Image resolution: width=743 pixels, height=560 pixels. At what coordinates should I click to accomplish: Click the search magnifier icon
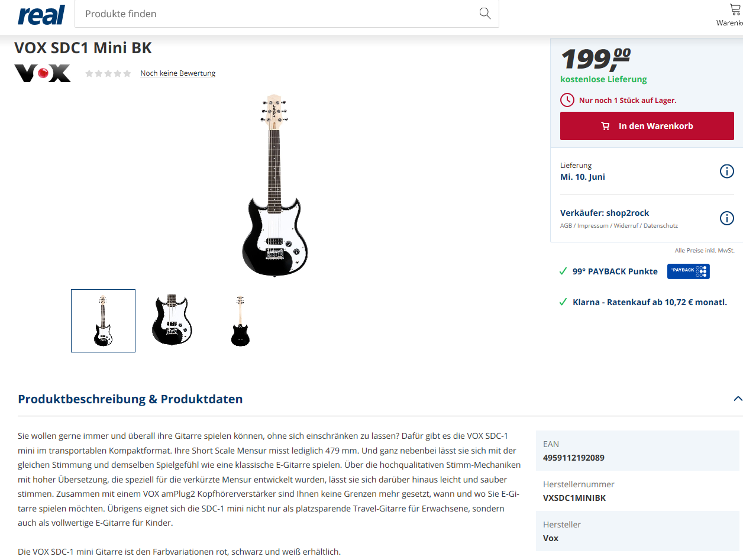click(485, 14)
